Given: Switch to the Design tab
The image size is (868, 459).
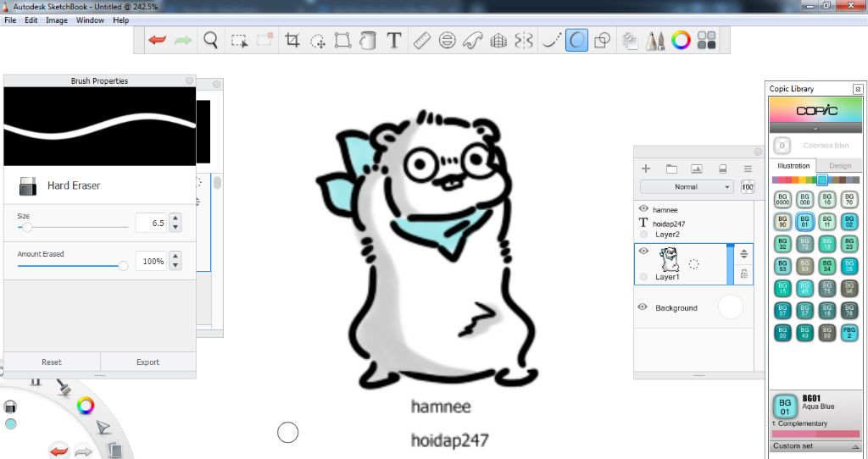Looking at the screenshot, I should pyautogui.click(x=840, y=165).
